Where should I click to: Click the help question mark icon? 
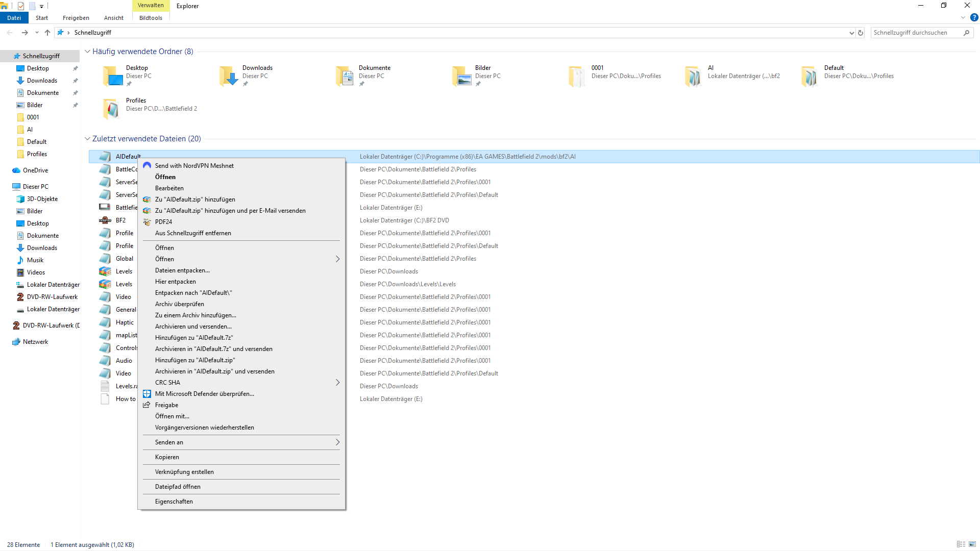tap(974, 17)
